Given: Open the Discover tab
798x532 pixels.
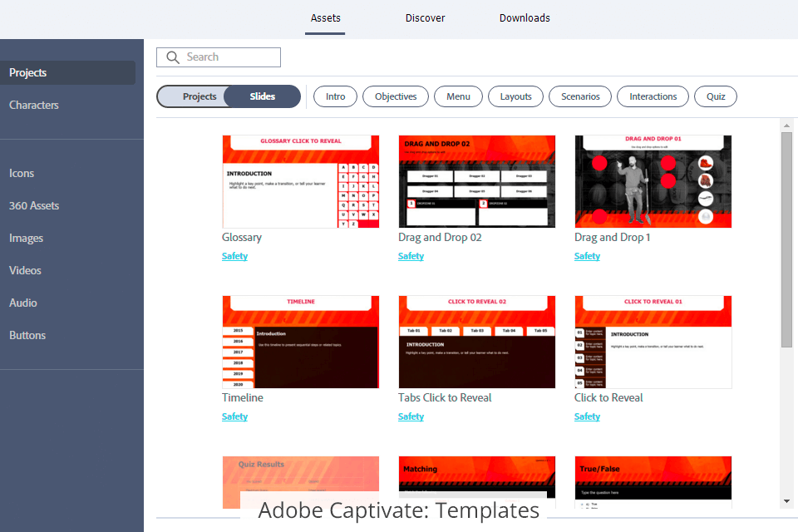Looking at the screenshot, I should (x=425, y=17).
